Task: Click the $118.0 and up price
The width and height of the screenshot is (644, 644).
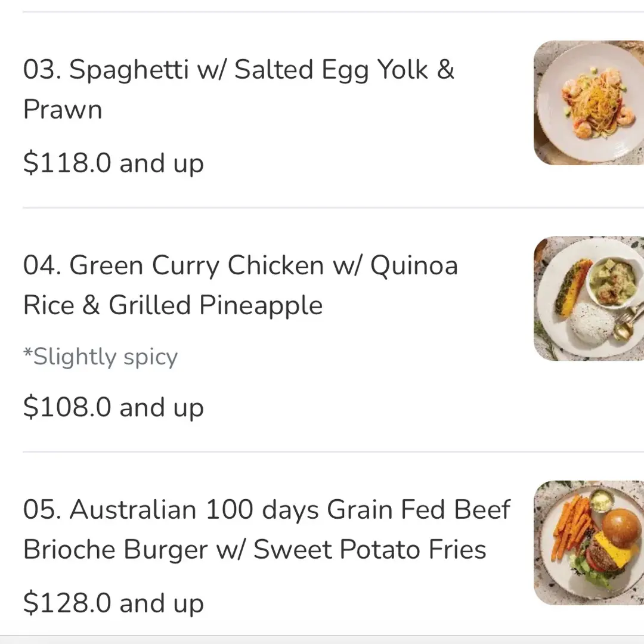Action: coord(113,163)
